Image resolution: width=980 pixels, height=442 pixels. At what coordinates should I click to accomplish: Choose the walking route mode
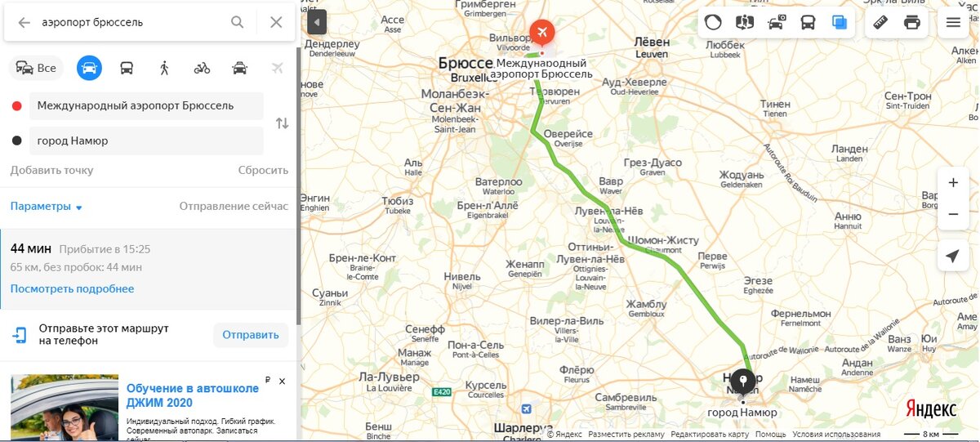(x=164, y=68)
